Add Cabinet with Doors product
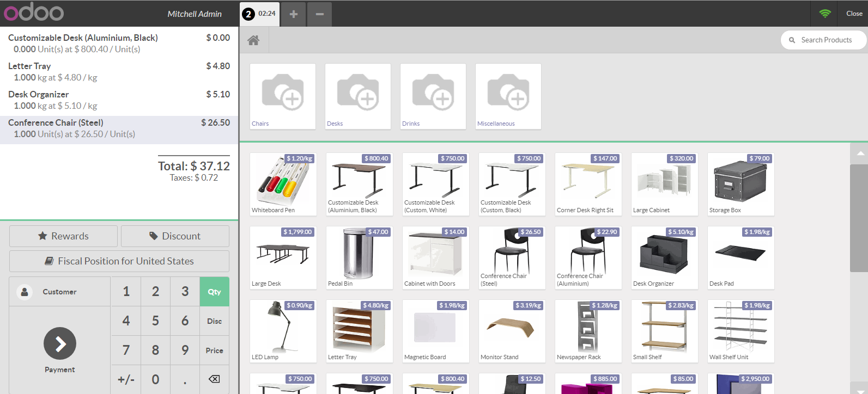This screenshot has height=394, width=868. click(435, 257)
